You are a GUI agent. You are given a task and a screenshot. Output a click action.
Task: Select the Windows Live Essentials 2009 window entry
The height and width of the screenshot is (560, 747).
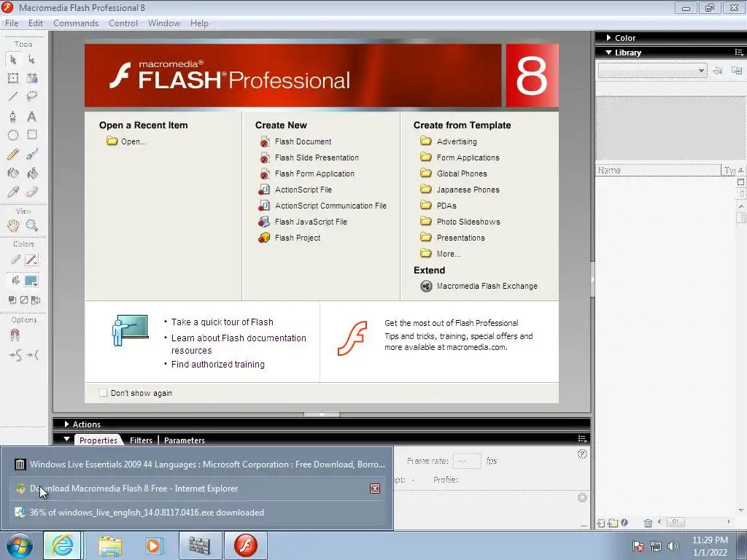(x=199, y=464)
